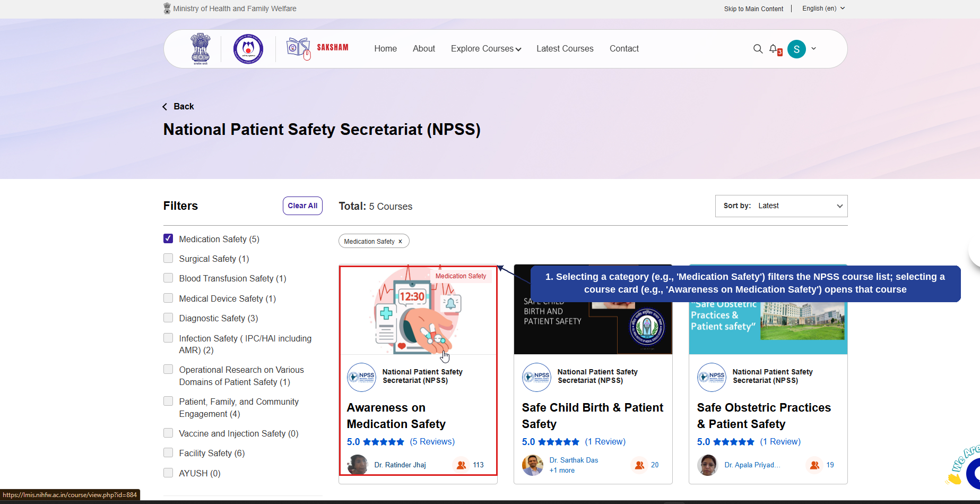Click NPSS logo on Safe Obstetric Practices card
The width and height of the screenshot is (980, 504).
712,377
